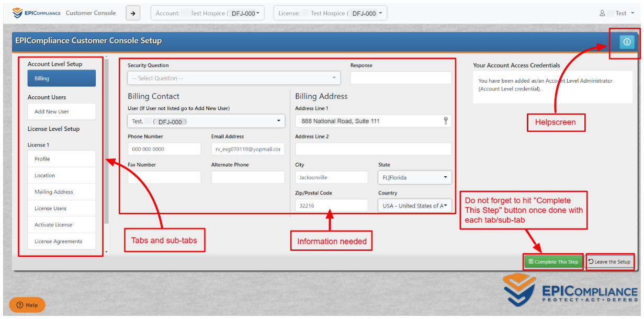Open the License Users sub-tab

[x=62, y=209]
